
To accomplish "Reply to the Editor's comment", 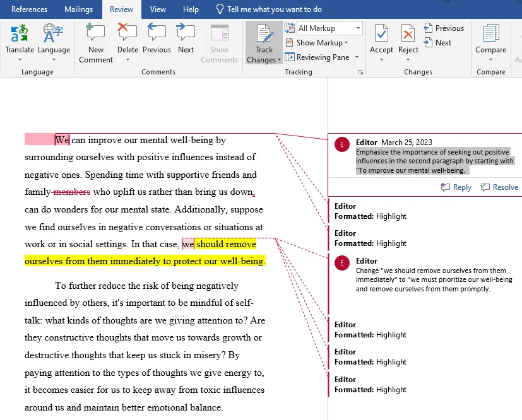I will (x=456, y=187).
